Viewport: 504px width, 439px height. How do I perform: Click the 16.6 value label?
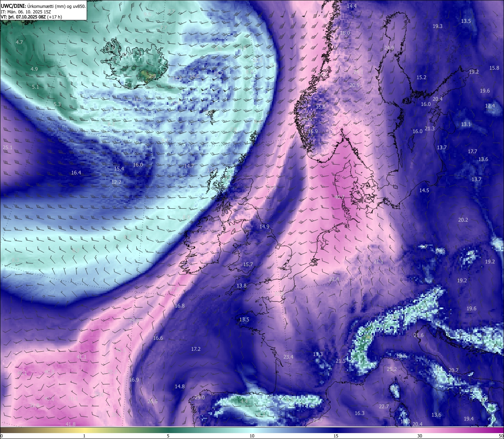(158, 338)
